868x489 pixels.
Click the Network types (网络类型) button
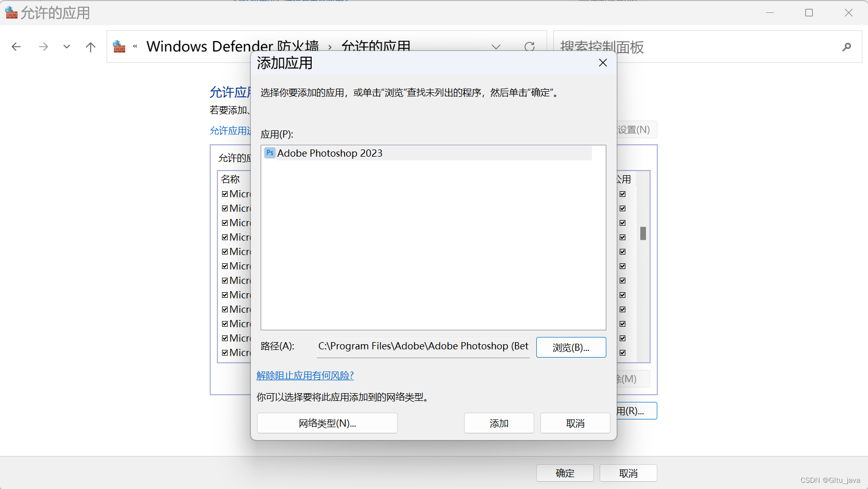point(327,423)
